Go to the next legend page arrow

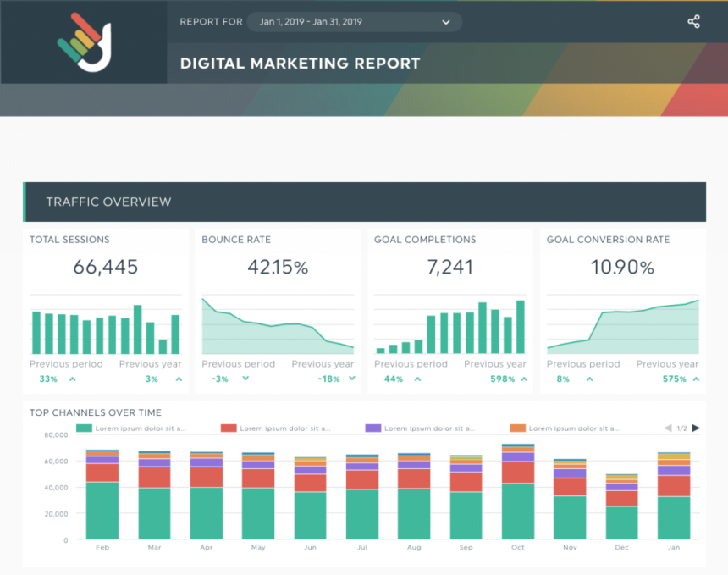pyautogui.click(x=696, y=428)
